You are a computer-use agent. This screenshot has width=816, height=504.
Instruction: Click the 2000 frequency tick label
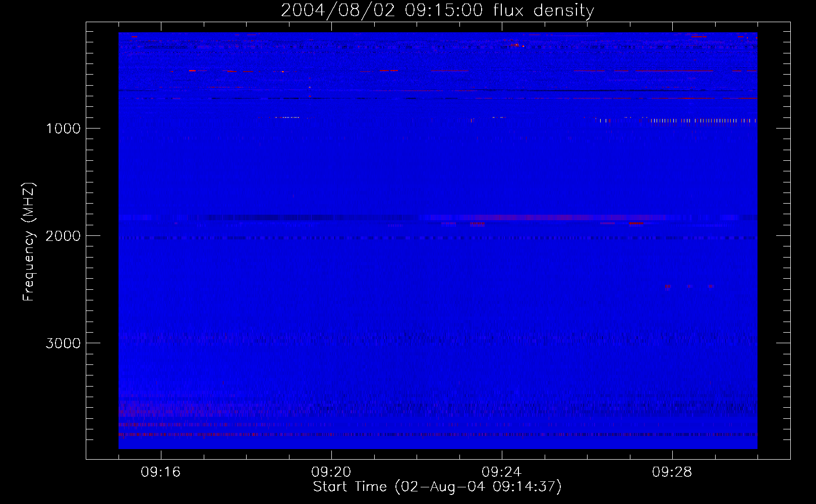tap(63, 236)
